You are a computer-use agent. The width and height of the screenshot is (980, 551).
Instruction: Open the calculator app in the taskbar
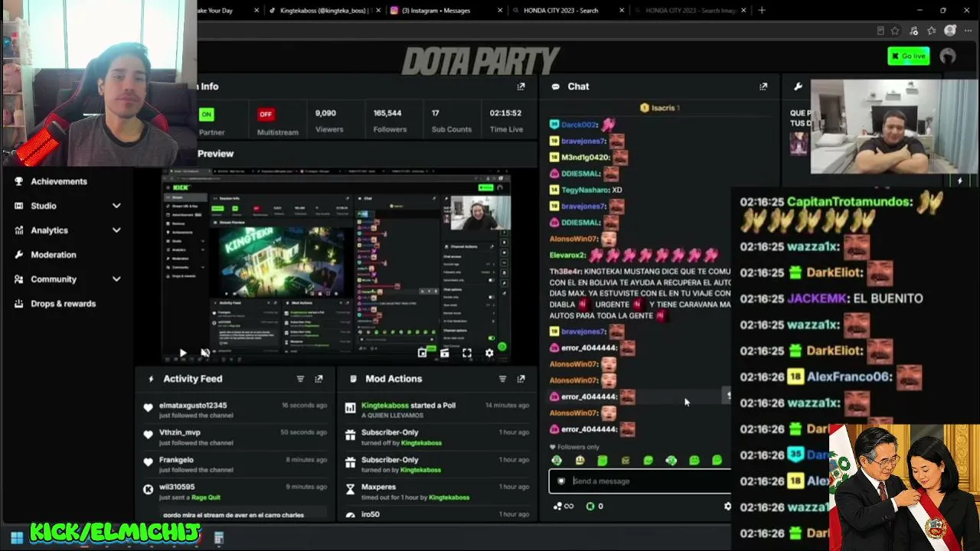[x=218, y=538]
